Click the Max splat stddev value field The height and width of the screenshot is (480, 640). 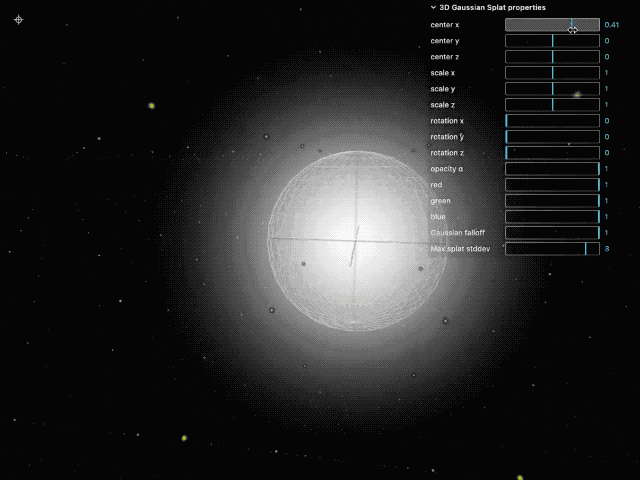pyautogui.click(x=607, y=249)
